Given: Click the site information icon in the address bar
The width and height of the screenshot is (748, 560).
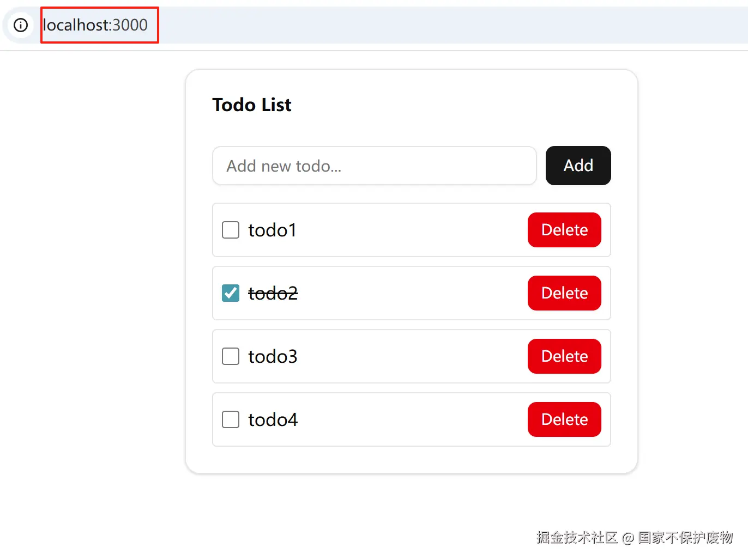Looking at the screenshot, I should click(20, 25).
